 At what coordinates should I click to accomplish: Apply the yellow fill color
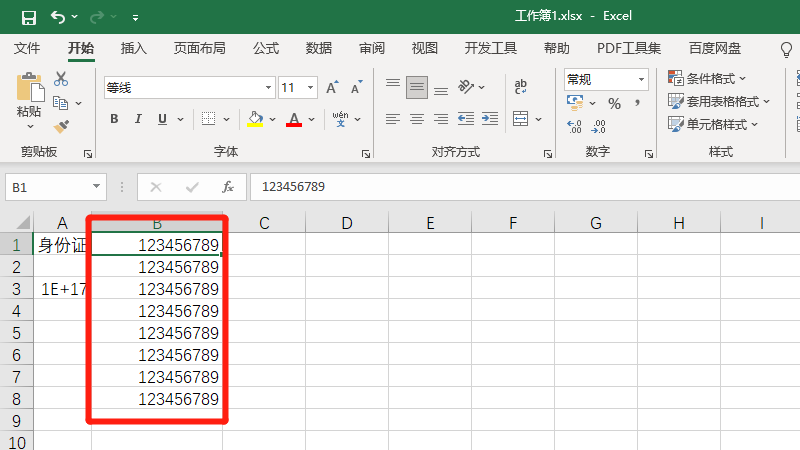point(255,119)
